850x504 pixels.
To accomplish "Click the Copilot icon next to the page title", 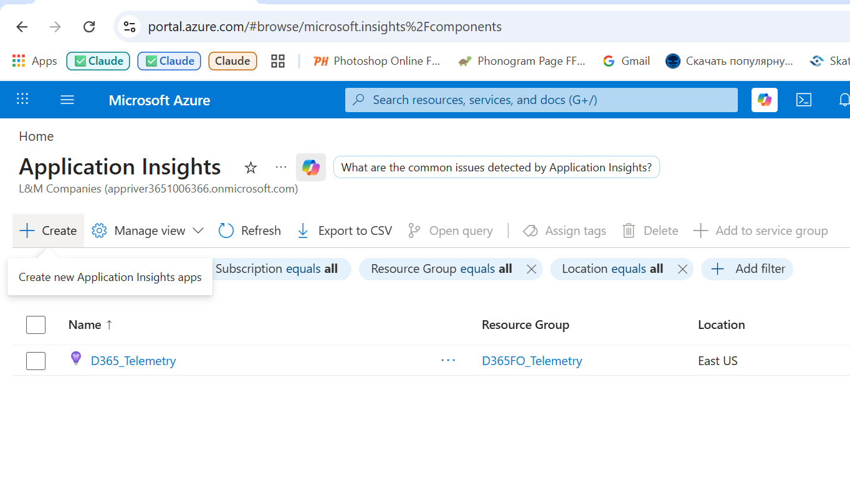I will [x=311, y=167].
